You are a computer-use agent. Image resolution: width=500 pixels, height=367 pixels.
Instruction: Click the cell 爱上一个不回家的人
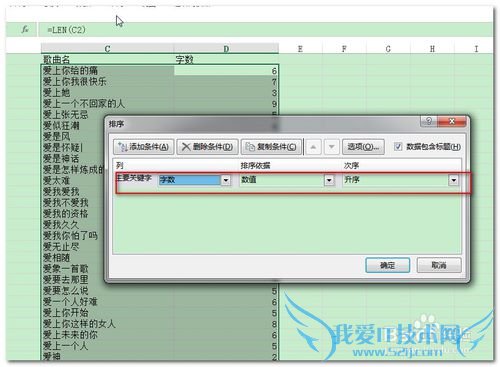107,104
